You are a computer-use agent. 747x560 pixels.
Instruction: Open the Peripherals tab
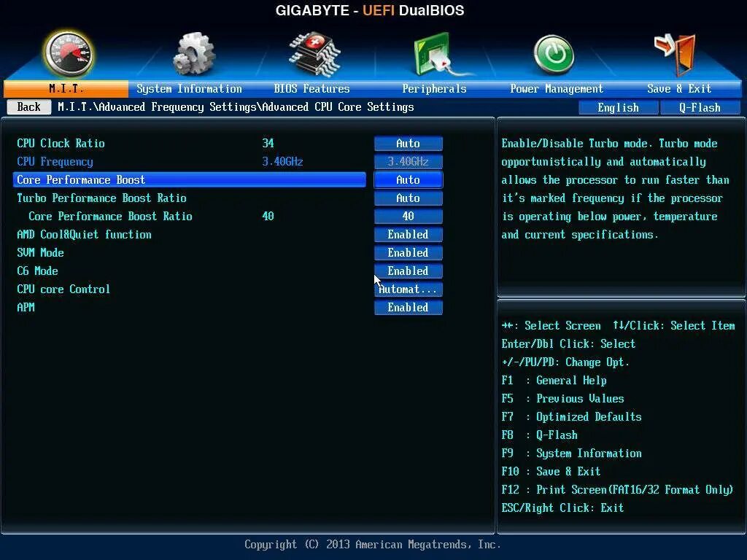pos(434,88)
